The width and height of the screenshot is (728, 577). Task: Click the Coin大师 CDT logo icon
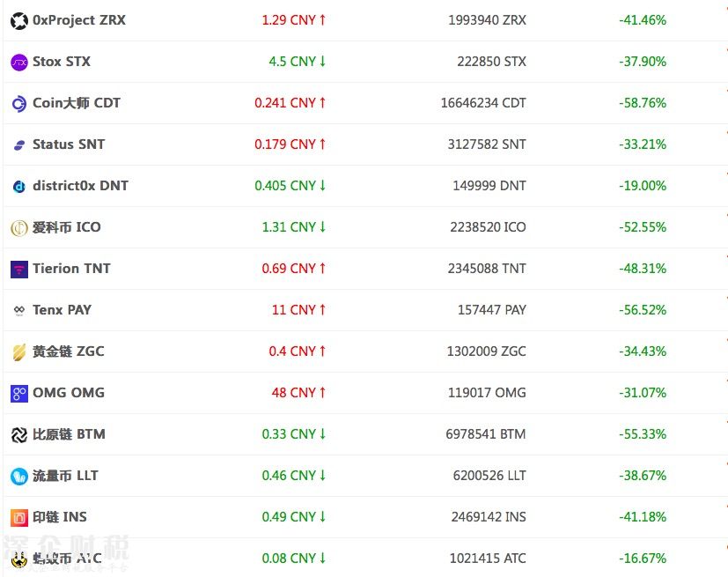tap(19, 104)
